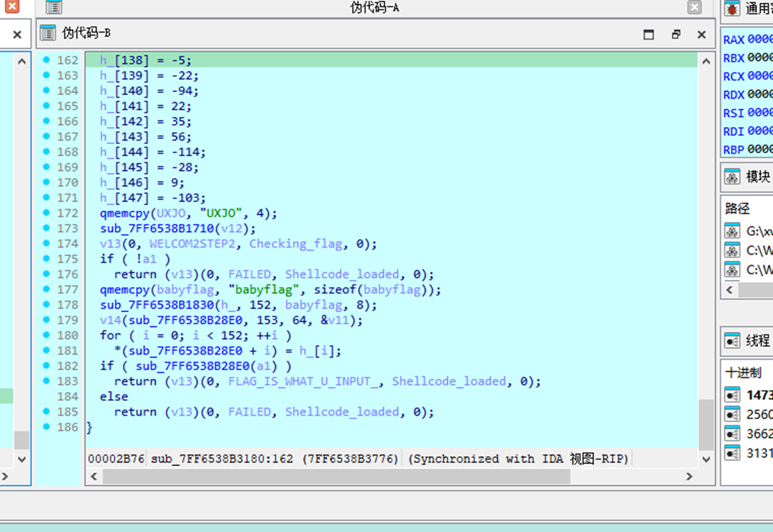
Task: Select the module icon for G:\xv entry
Action: coord(732,231)
